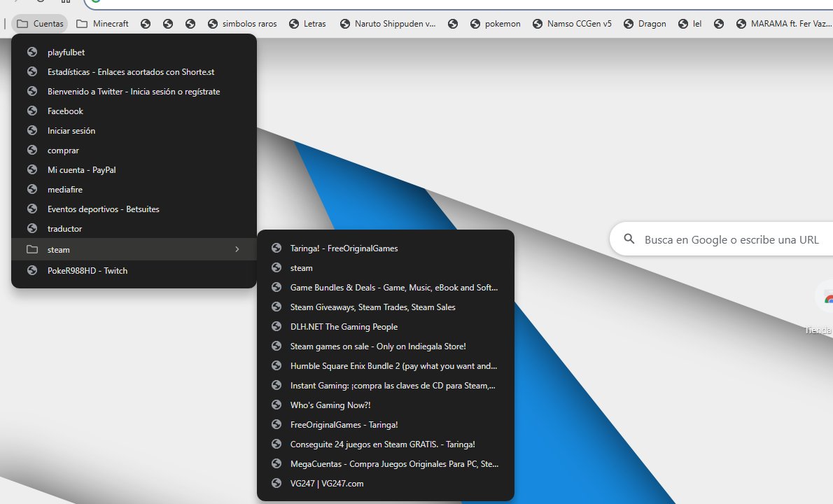Expand the steam subfolder chevron
This screenshot has width=833, height=504.
pyautogui.click(x=237, y=249)
